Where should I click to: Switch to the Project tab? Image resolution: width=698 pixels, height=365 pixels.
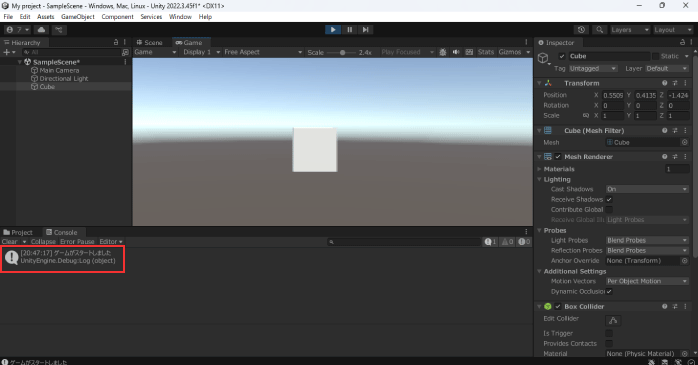click(18, 232)
